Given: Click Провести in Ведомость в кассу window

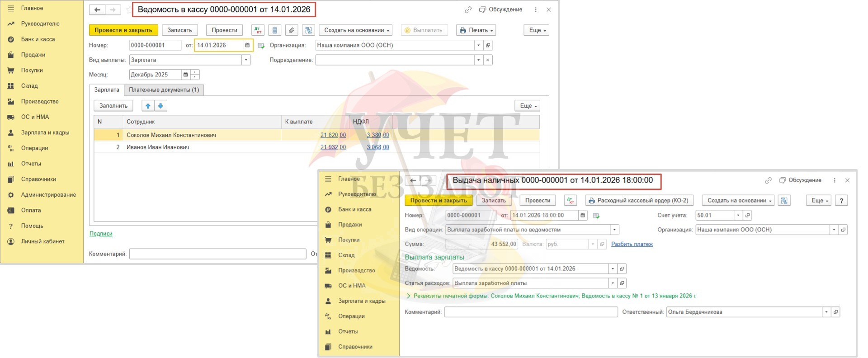Looking at the screenshot, I should (x=224, y=30).
